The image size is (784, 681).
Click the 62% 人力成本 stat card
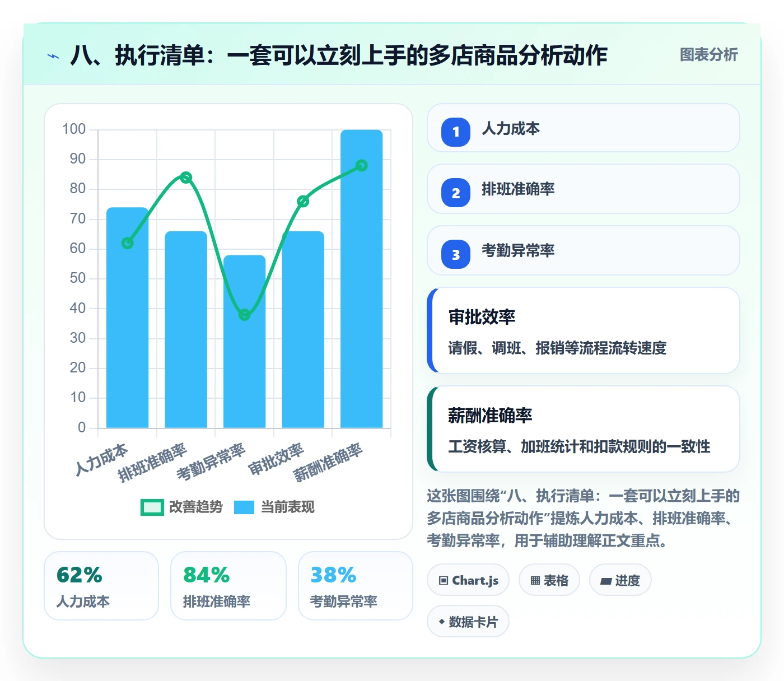click(101, 586)
